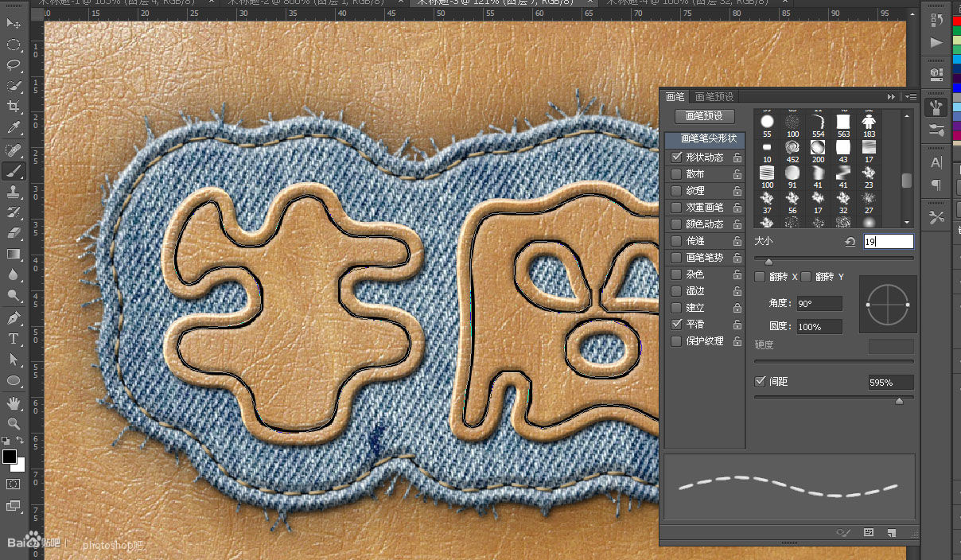Select the Crop tool
961x560 pixels.
click(x=14, y=107)
